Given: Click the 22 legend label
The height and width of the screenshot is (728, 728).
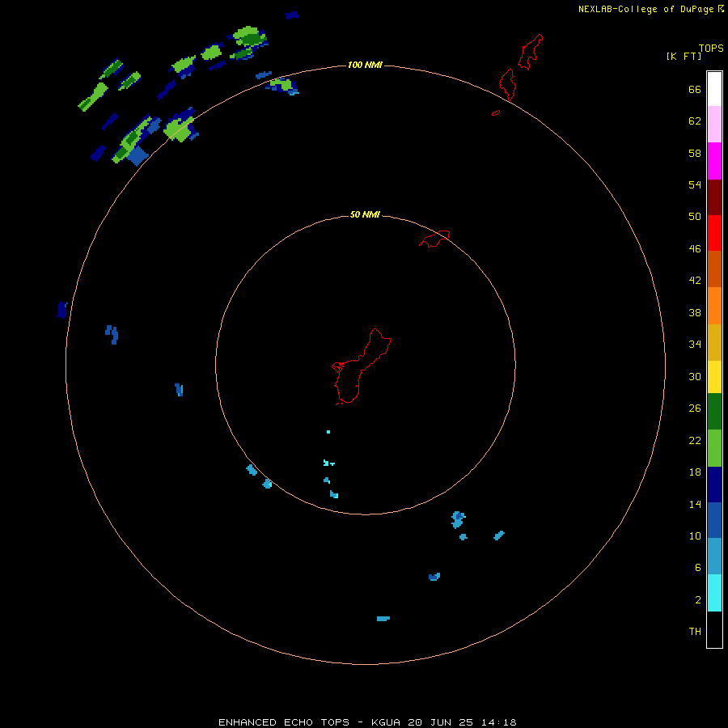Looking at the screenshot, I should pyautogui.click(x=695, y=440).
